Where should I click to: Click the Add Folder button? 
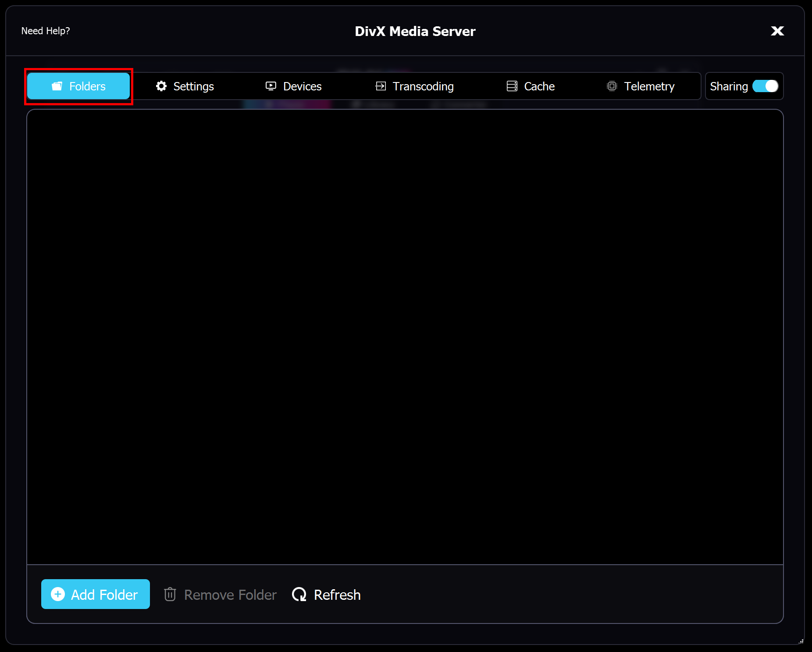coord(96,594)
